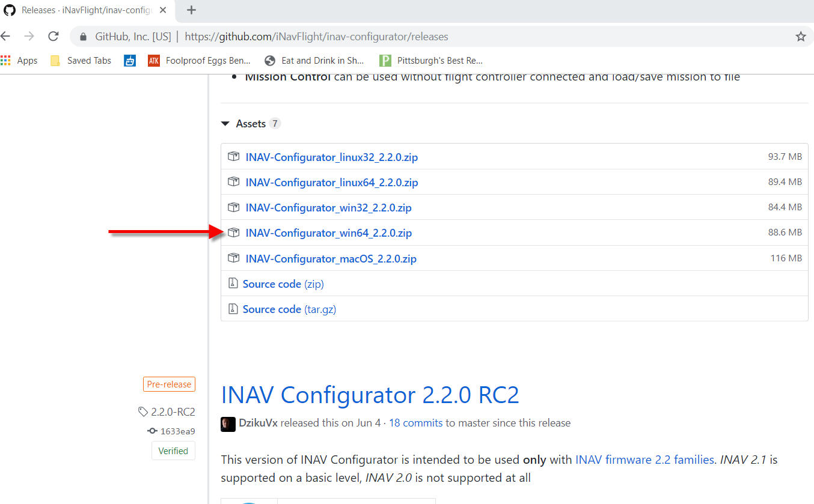Click the GitHub octocat logo favicon

click(x=9, y=10)
